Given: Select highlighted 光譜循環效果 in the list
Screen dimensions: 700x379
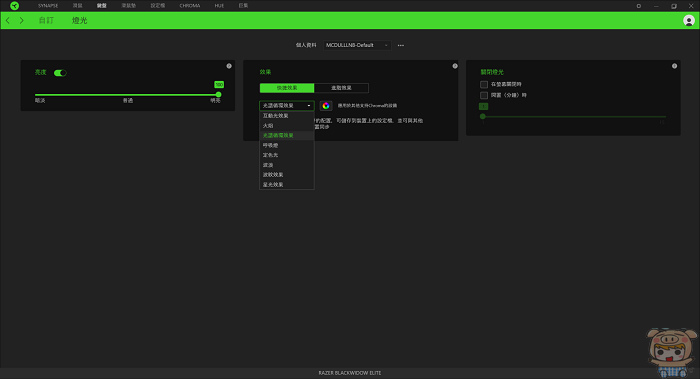Looking at the screenshot, I should click(287, 135).
